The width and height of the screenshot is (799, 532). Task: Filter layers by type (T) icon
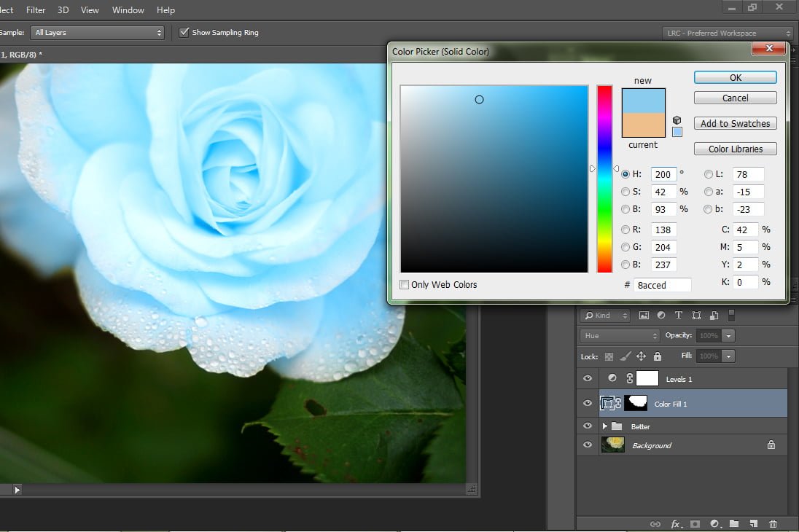click(678, 316)
